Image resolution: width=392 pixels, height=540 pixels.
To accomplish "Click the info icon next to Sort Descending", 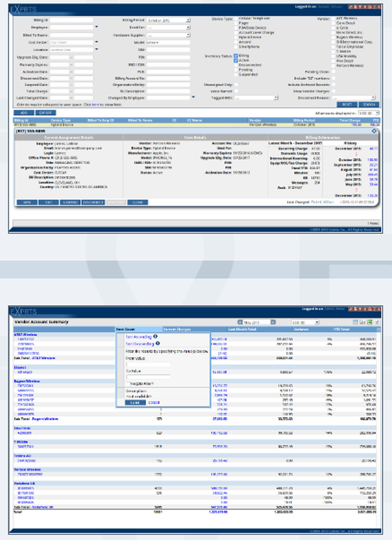I will coord(158,343).
